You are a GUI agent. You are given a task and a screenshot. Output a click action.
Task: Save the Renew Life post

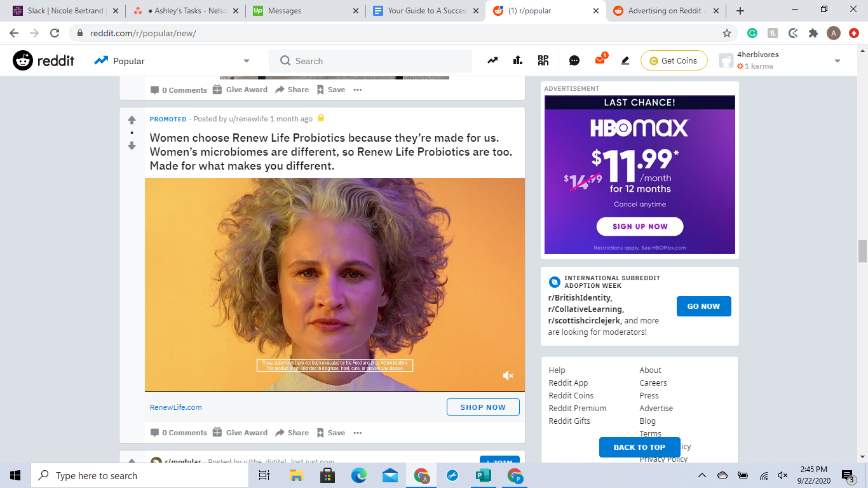331,433
